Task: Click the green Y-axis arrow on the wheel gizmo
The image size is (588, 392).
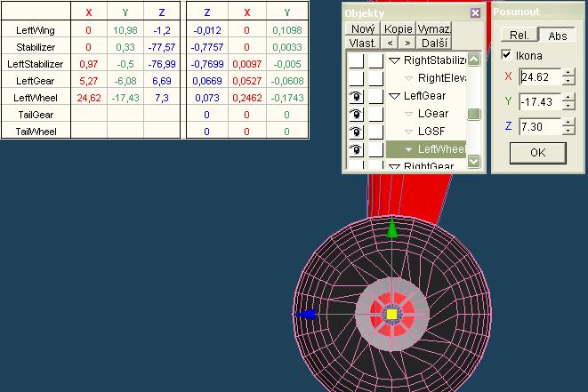Action: click(392, 228)
